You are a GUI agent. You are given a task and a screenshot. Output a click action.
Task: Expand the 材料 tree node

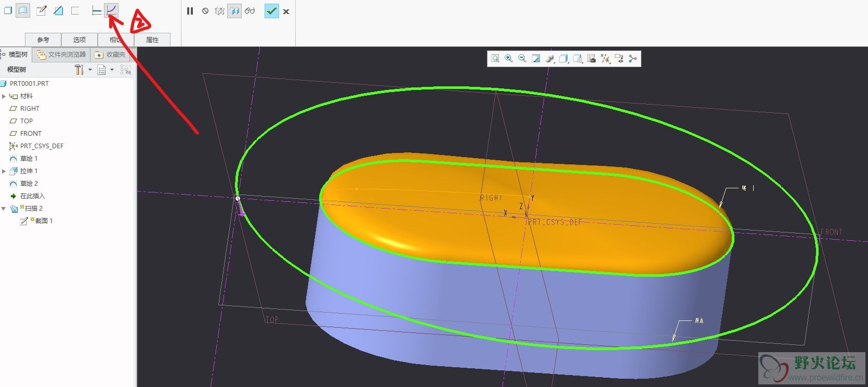click(4, 96)
